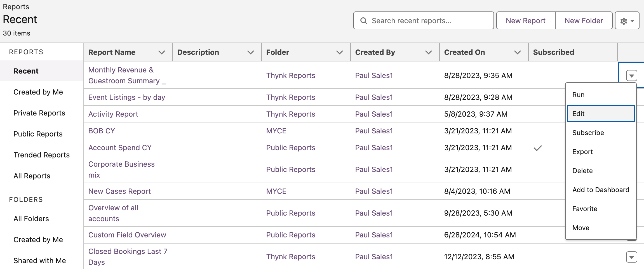Open row actions for Closed Bookings Last 7 Days
The width and height of the screenshot is (644, 269).
[x=631, y=257]
